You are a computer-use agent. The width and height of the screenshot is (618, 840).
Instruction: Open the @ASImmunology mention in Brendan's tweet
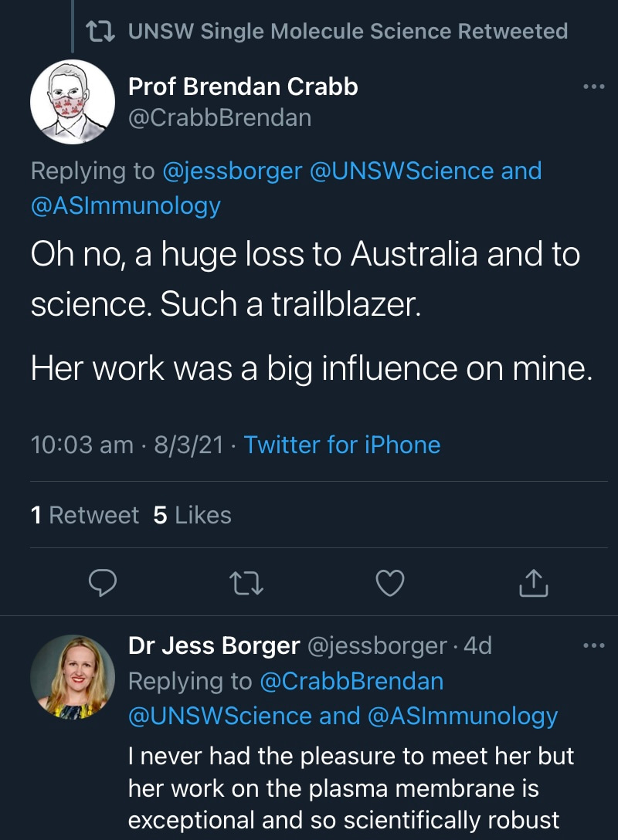pos(126,205)
